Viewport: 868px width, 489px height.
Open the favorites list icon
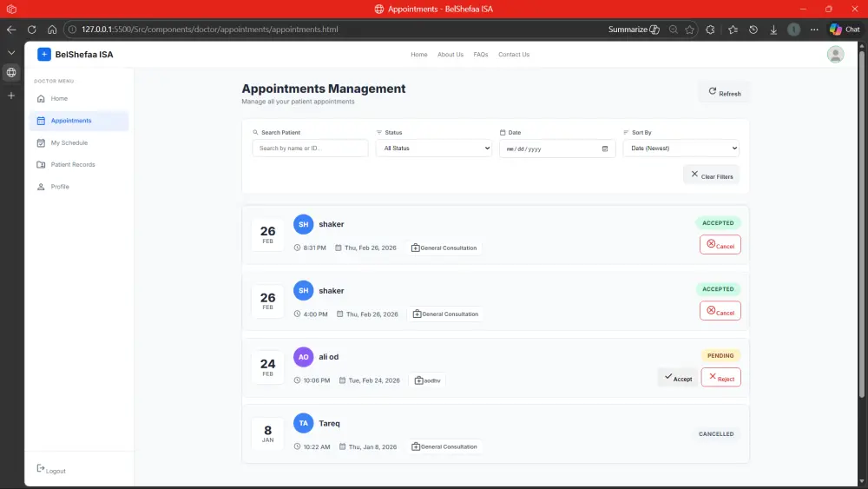(733, 30)
